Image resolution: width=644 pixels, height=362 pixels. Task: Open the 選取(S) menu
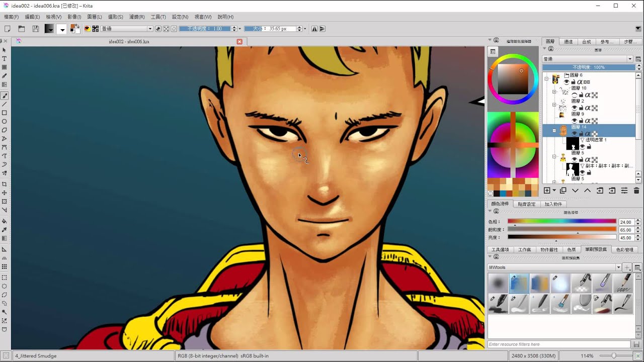tap(116, 17)
